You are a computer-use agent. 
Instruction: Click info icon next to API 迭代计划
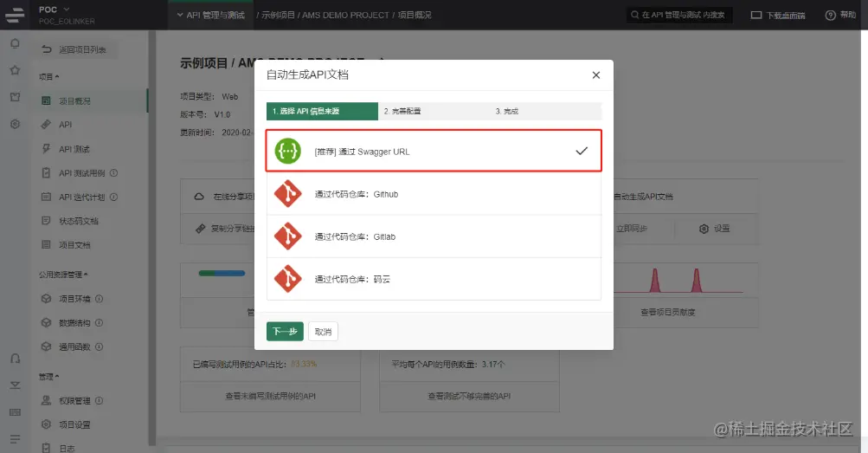coord(113,197)
